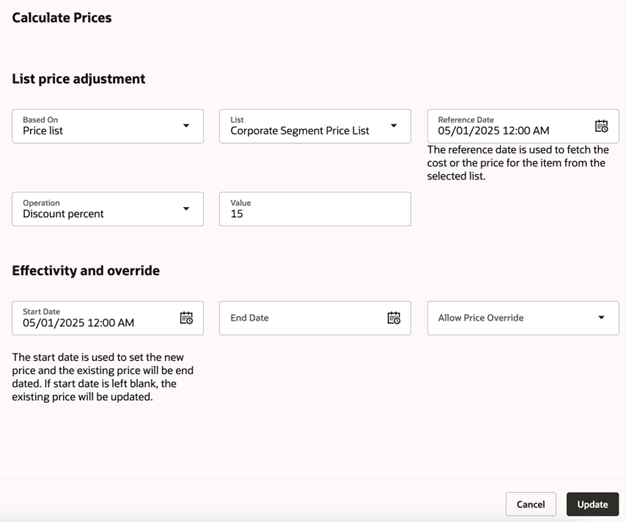Expand the Operation dropdown arrow

tap(186, 209)
